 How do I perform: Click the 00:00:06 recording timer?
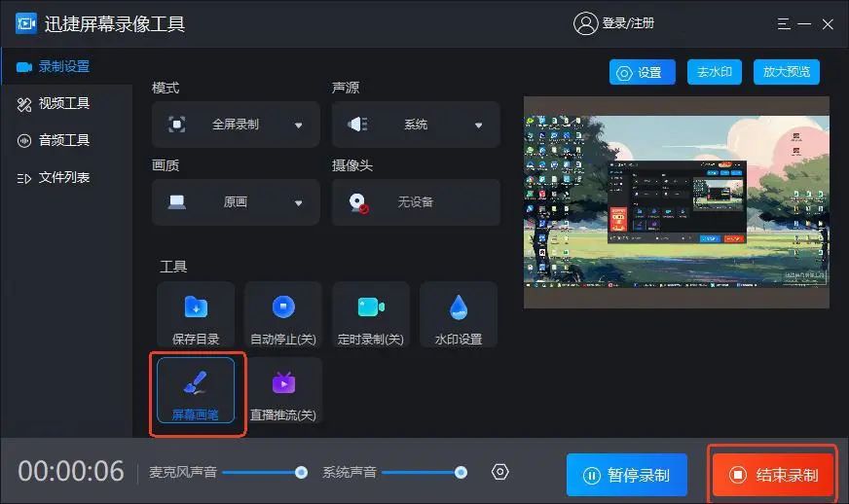click(x=71, y=472)
